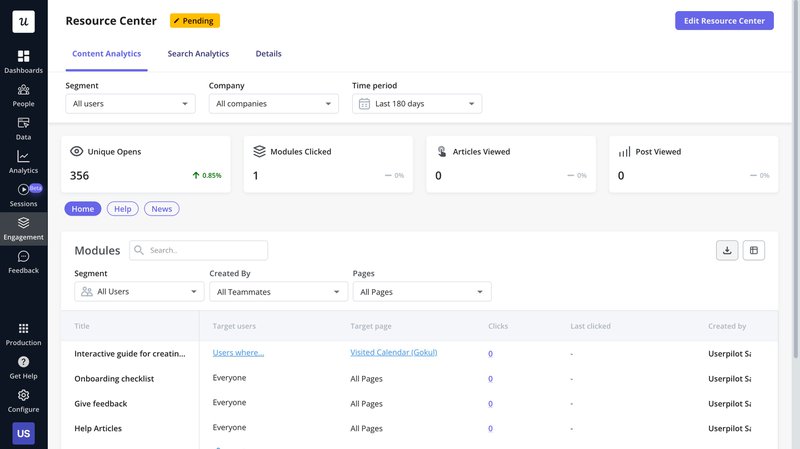
Task: Click the Feedback sidebar icon
Action: click(23, 262)
